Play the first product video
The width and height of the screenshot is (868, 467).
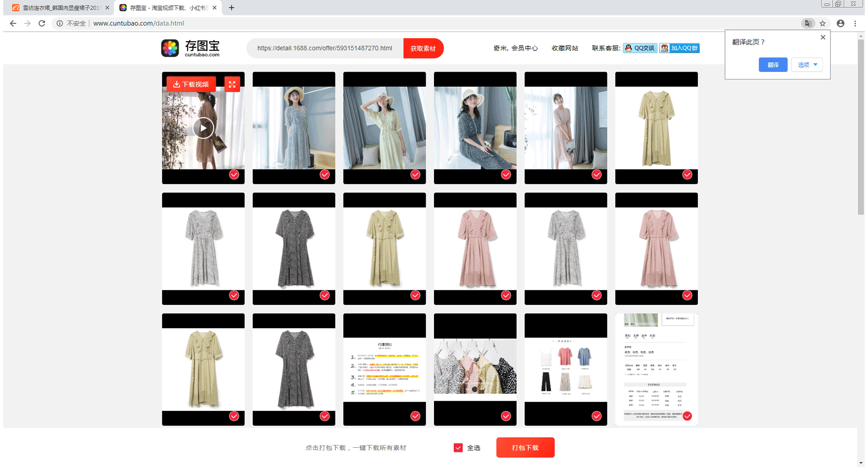[x=203, y=128]
